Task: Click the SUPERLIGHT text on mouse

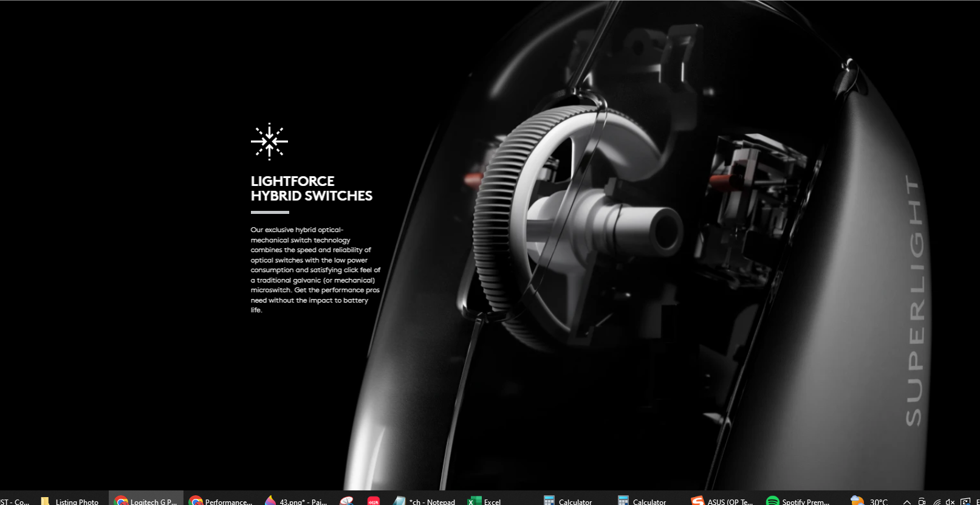Action: [914, 300]
